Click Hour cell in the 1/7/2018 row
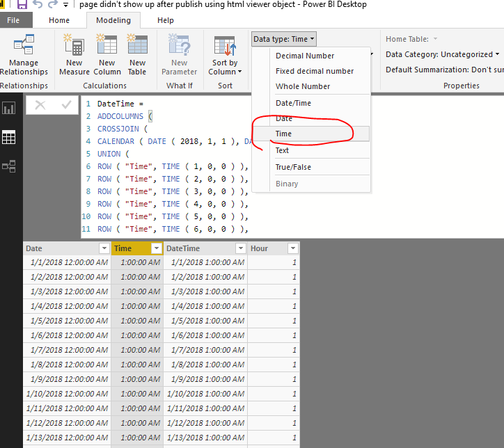This screenshot has width=504, height=448. [x=274, y=350]
